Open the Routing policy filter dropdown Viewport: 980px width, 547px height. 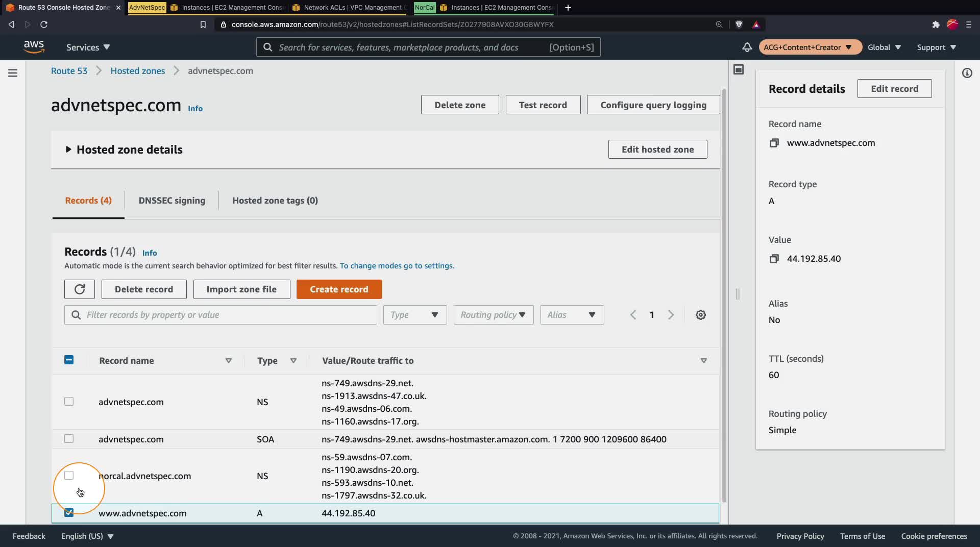click(494, 315)
